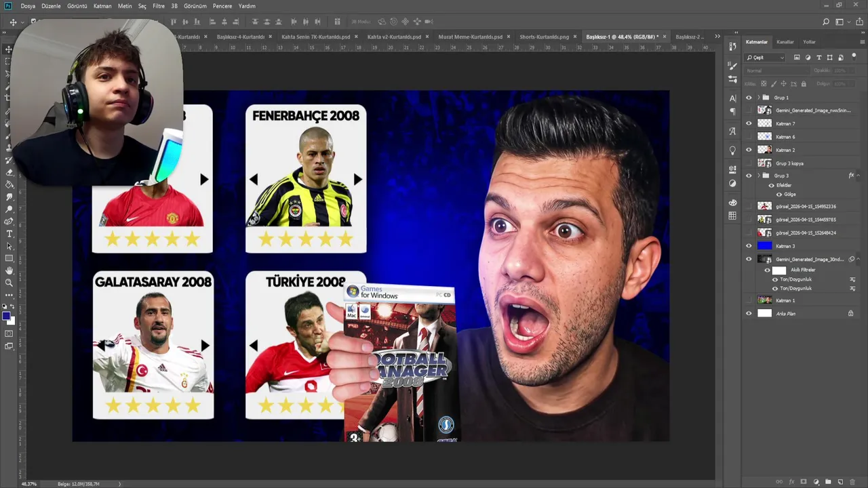Open the Brush Settings panel icon in the dock
Viewport: 868px width, 488px height.
pyautogui.click(x=732, y=79)
